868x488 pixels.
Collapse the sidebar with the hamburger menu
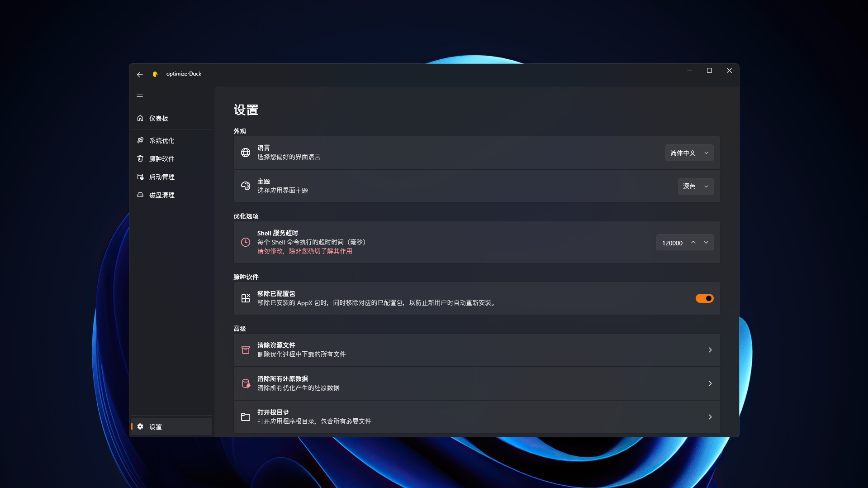[x=140, y=95]
